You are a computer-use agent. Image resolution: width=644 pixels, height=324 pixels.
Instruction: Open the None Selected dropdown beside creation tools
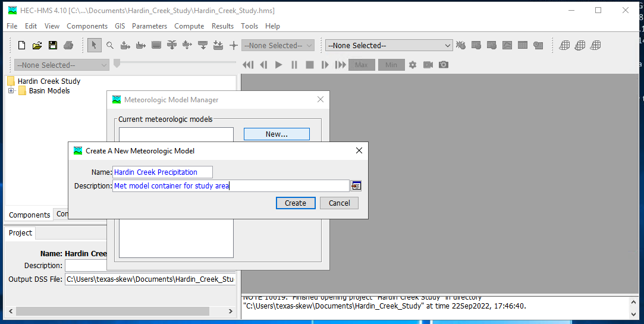[x=278, y=46]
